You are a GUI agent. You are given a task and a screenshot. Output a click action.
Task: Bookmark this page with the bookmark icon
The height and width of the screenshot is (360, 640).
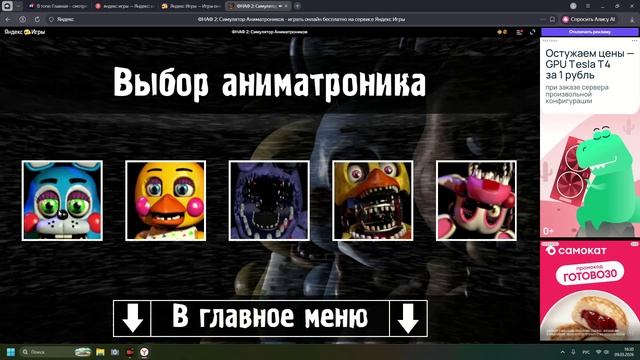552,19
